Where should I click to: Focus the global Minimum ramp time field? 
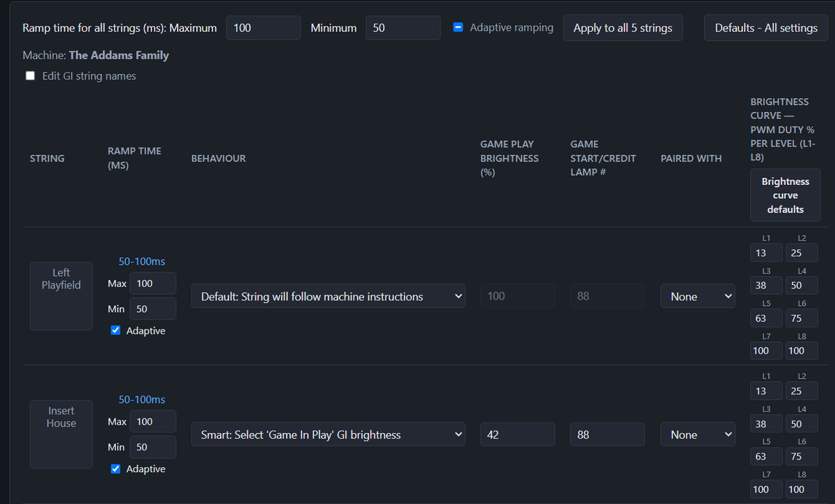(x=403, y=28)
